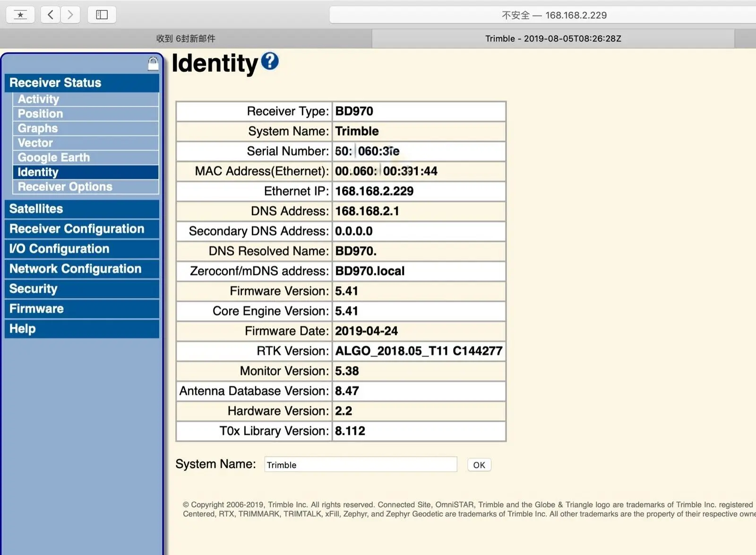Open the Safari bookmarks star button

pyautogui.click(x=20, y=15)
